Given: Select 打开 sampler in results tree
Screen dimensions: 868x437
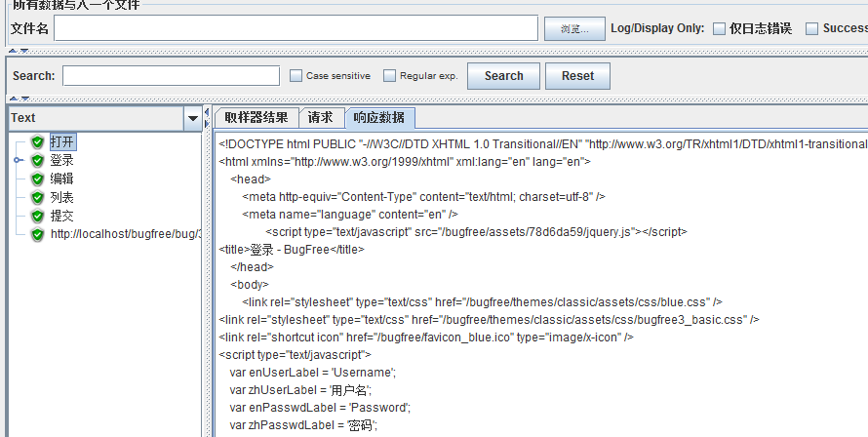Looking at the screenshot, I should (62, 142).
